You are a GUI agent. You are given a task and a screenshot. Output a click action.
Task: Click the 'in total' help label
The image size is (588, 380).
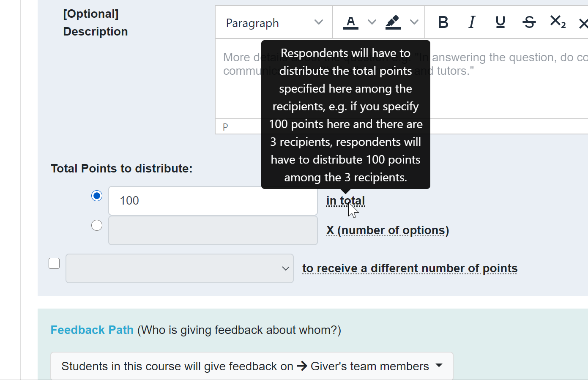345,201
